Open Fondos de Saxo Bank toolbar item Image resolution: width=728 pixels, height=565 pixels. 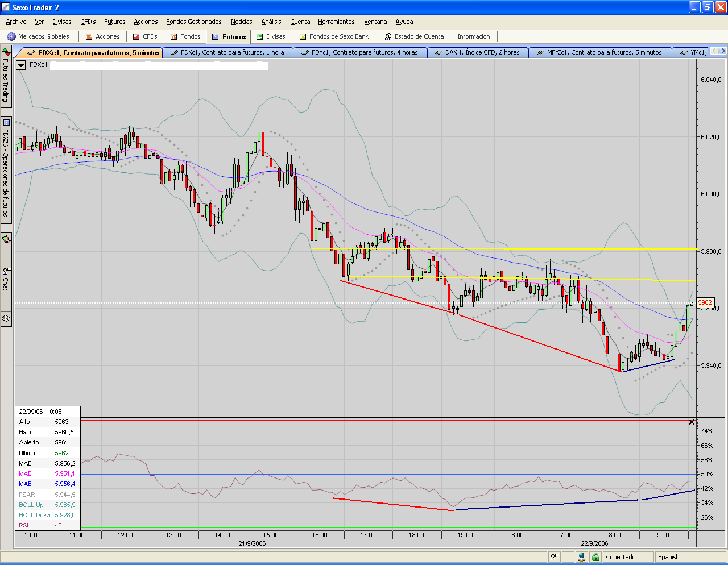334,36
